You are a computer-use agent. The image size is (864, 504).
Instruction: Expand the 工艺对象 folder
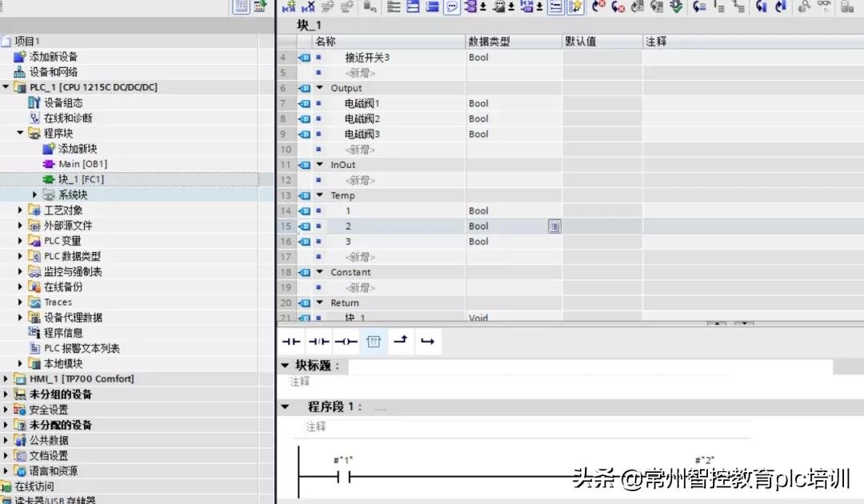pos(21,210)
